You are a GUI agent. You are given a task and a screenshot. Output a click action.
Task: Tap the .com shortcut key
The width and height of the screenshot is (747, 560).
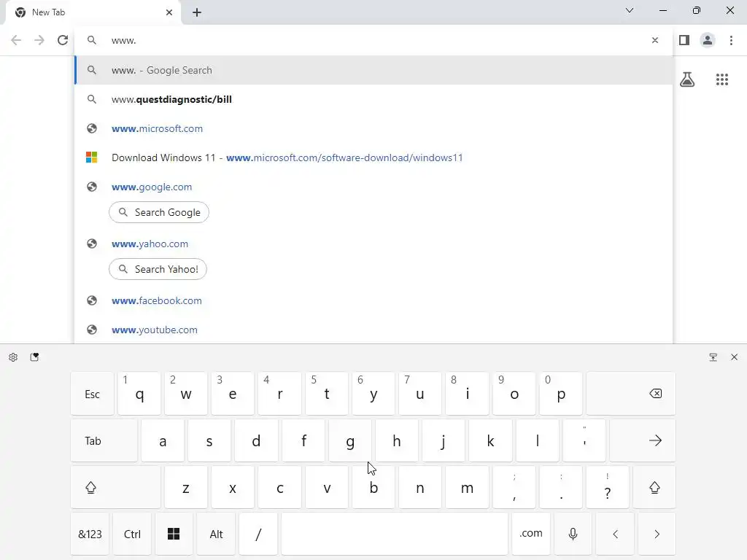click(531, 534)
